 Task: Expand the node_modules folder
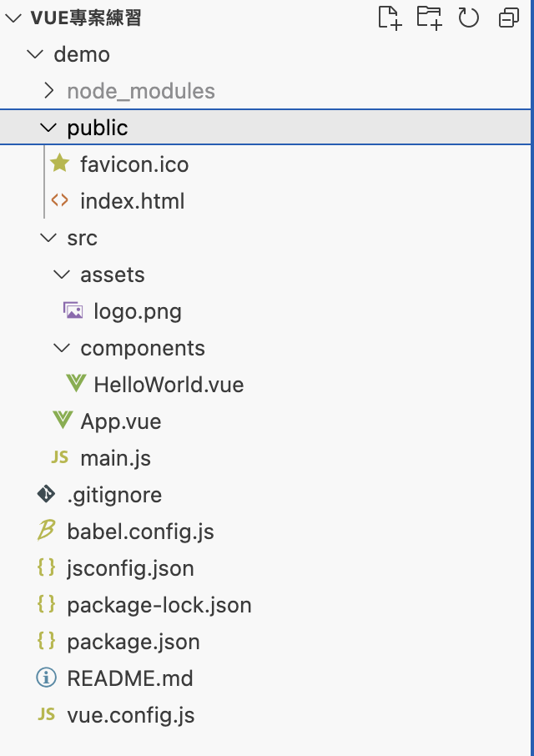[x=48, y=91]
